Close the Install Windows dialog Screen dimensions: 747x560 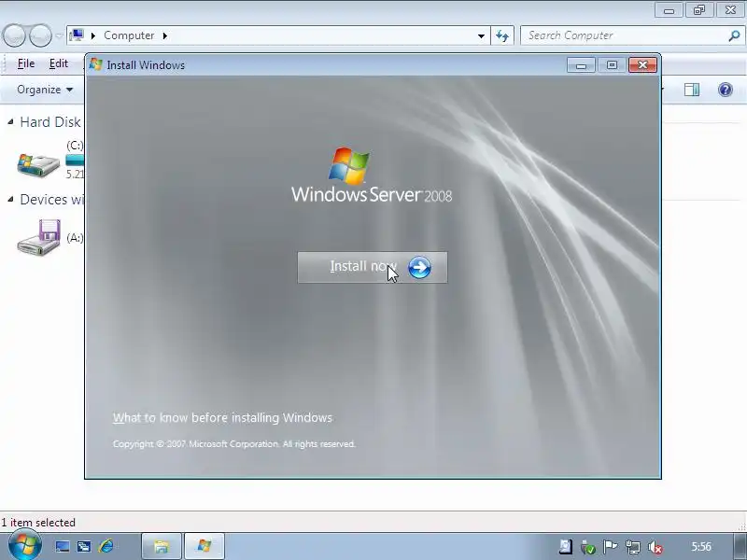[x=642, y=64]
